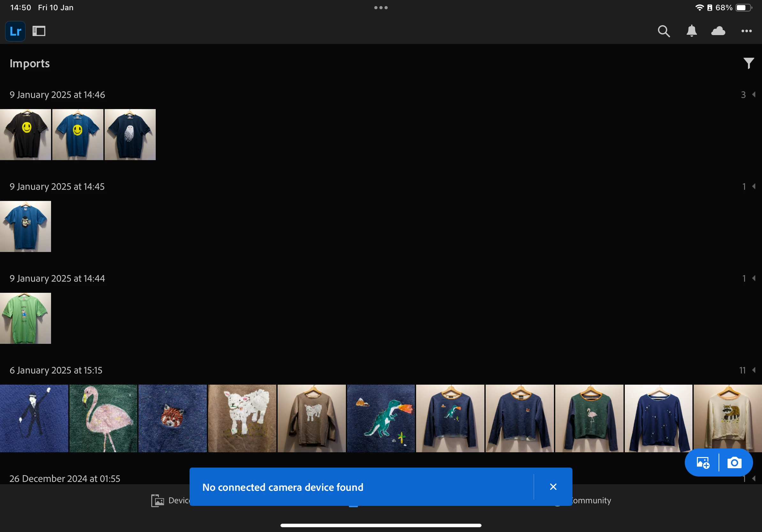Switch to the Community tab
Screen dimensions: 762x532
point(591,500)
